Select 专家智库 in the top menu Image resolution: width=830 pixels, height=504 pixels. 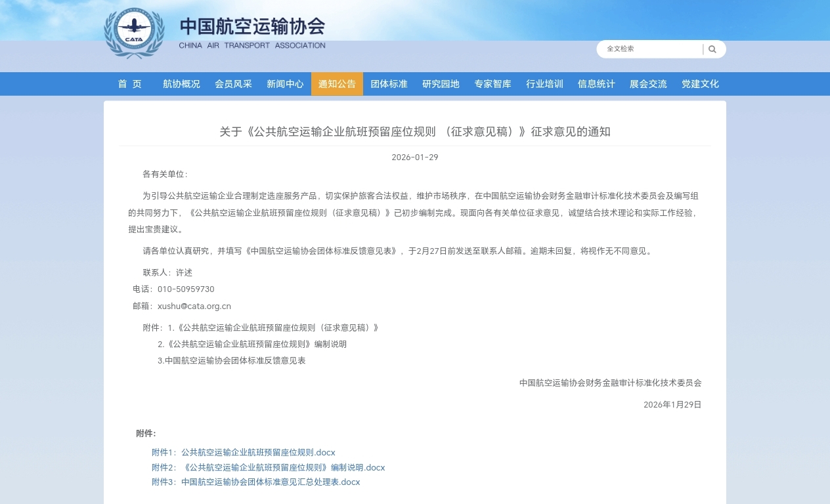pyautogui.click(x=492, y=84)
